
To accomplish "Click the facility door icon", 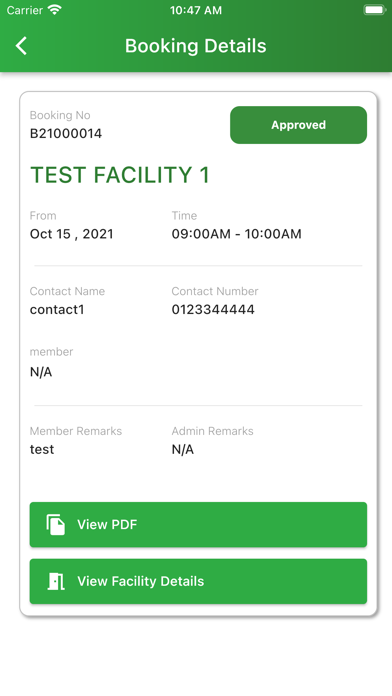I will pyautogui.click(x=56, y=581).
